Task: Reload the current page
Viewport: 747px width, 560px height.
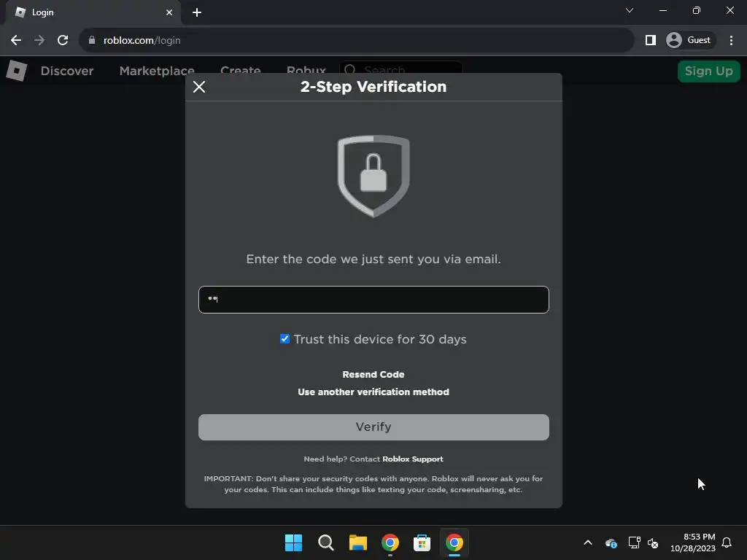Action: point(63,41)
